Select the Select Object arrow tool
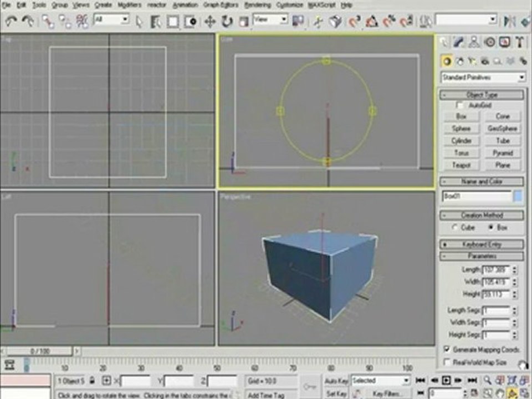The width and height of the screenshot is (532, 399). tap(139, 22)
